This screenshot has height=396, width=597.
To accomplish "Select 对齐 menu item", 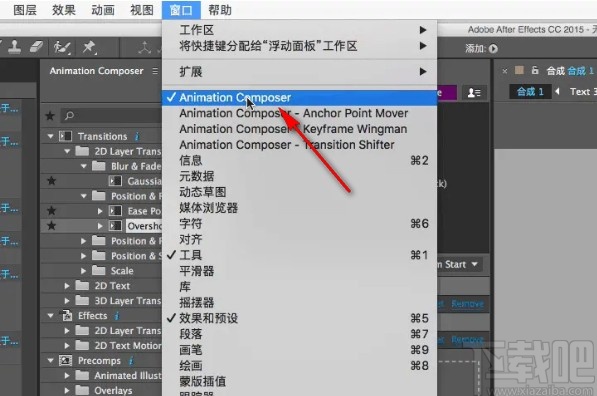I will click(x=300, y=240).
